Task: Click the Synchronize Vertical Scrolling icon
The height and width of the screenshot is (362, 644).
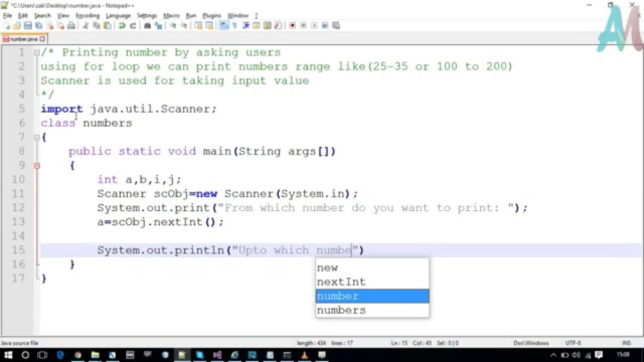Action: pos(198,25)
